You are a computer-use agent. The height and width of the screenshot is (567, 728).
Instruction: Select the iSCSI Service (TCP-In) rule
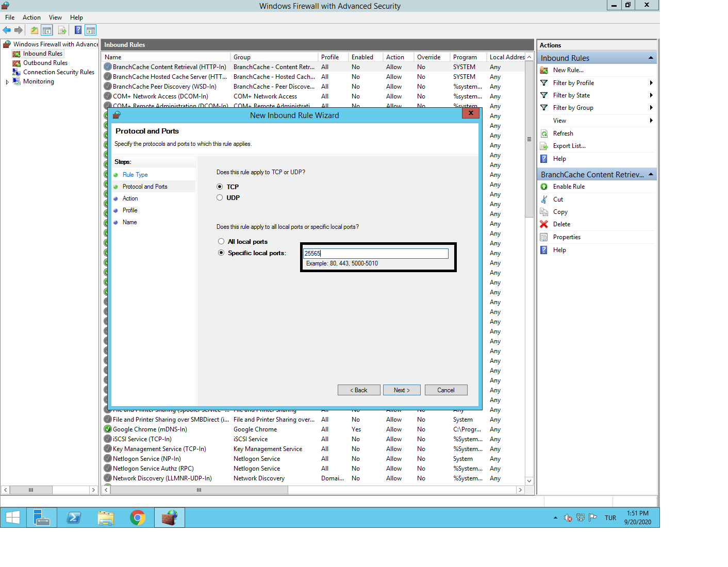point(313,439)
